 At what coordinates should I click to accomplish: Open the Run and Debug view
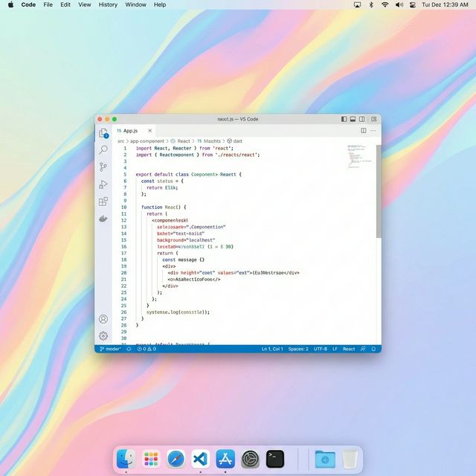coord(103,184)
